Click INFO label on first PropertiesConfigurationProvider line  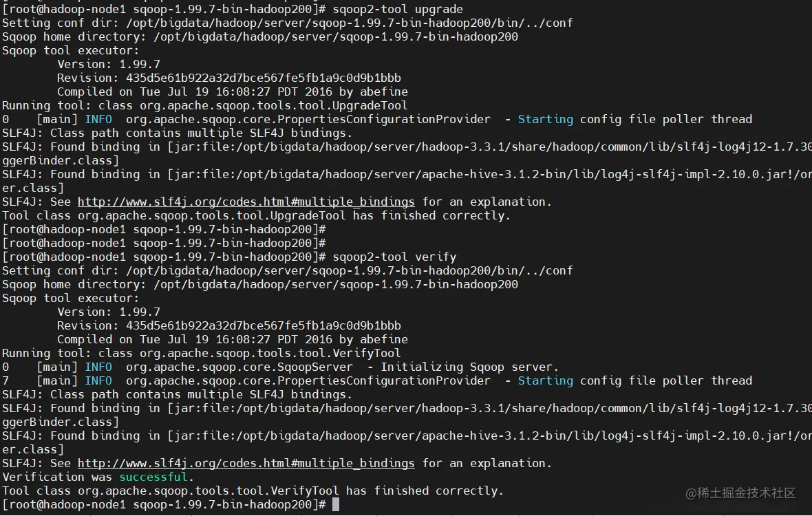tap(98, 119)
